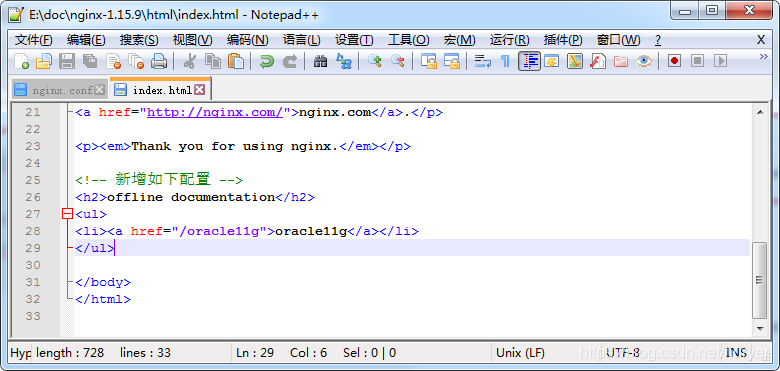Click the scrollbar down arrow
780x371 pixels.
coord(760,328)
